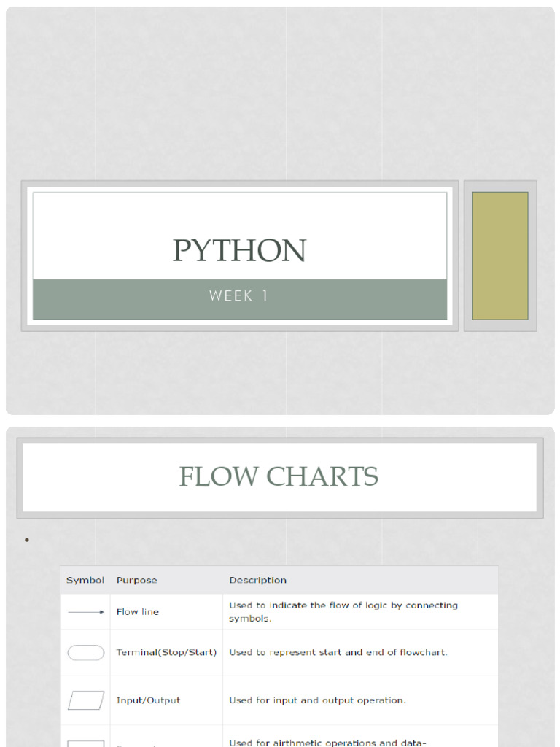Click the 'Terminal(Stop/Start)' purpose cell
This screenshot has height=747, width=560.
tap(166, 652)
